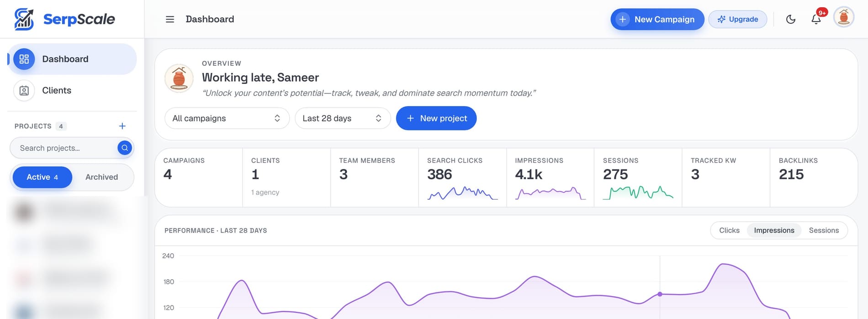Switch to dark mode moon icon
868x319 pixels.
(791, 19)
